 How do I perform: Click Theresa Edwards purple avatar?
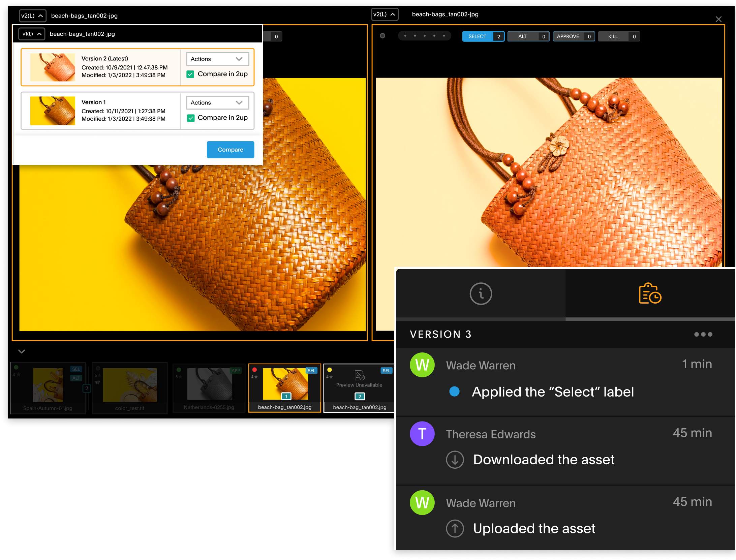point(422,434)
